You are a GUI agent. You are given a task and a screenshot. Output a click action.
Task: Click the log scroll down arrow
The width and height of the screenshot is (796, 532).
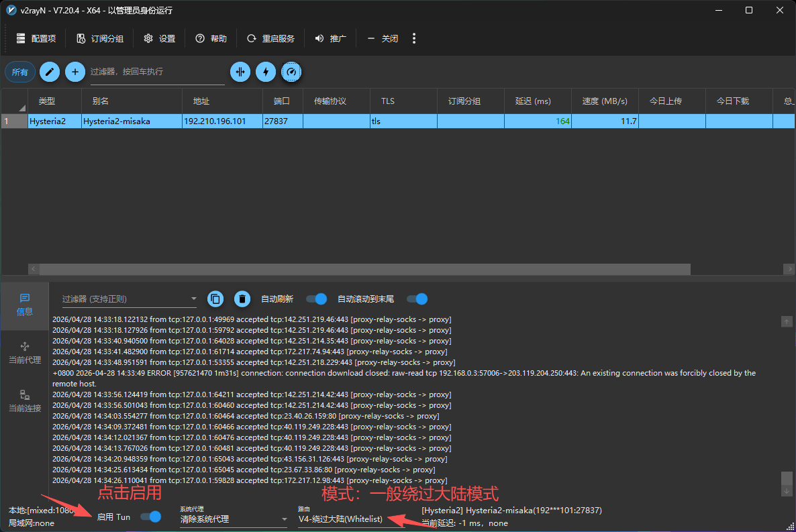coord(787,491)
